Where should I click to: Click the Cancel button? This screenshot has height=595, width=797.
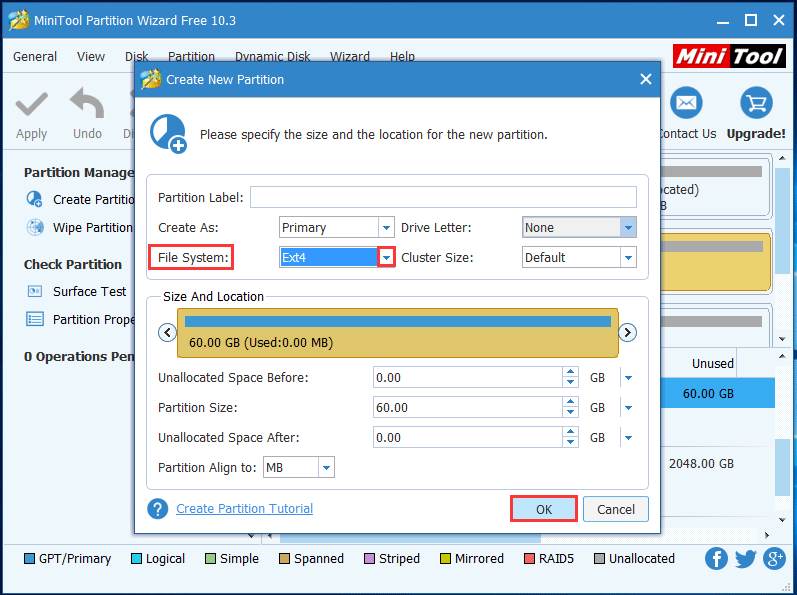pos(616,509)
